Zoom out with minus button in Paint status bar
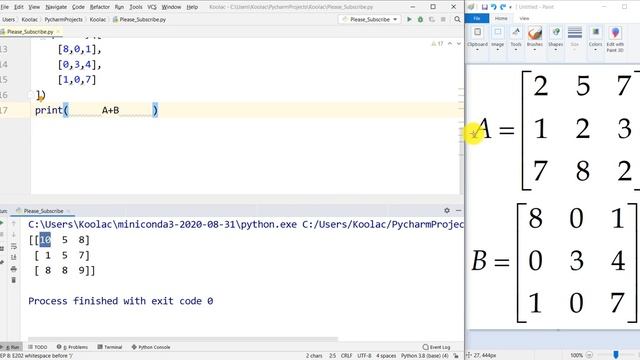The width and height of the screenshot is (640, 360). pos(589,355)
